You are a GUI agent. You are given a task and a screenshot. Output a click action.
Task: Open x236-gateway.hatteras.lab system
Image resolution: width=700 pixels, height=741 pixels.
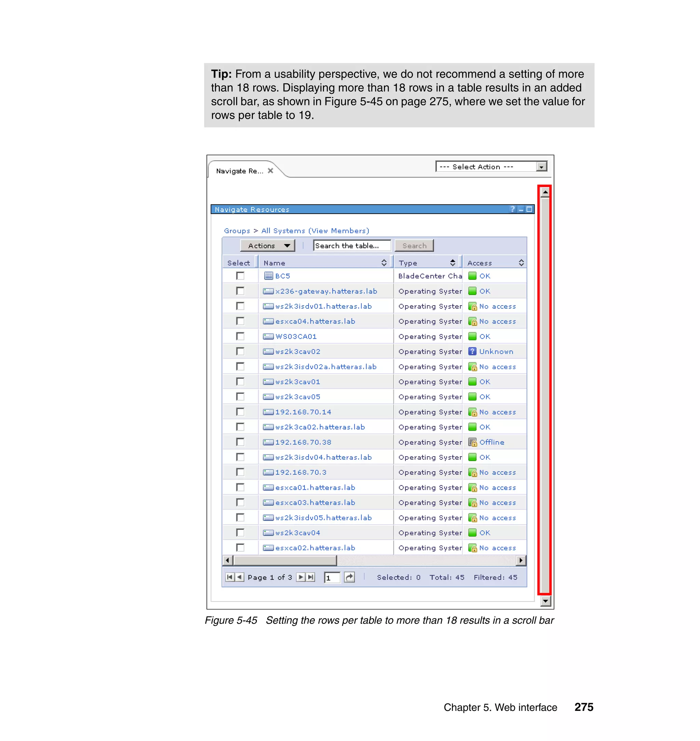coord(326,291)
